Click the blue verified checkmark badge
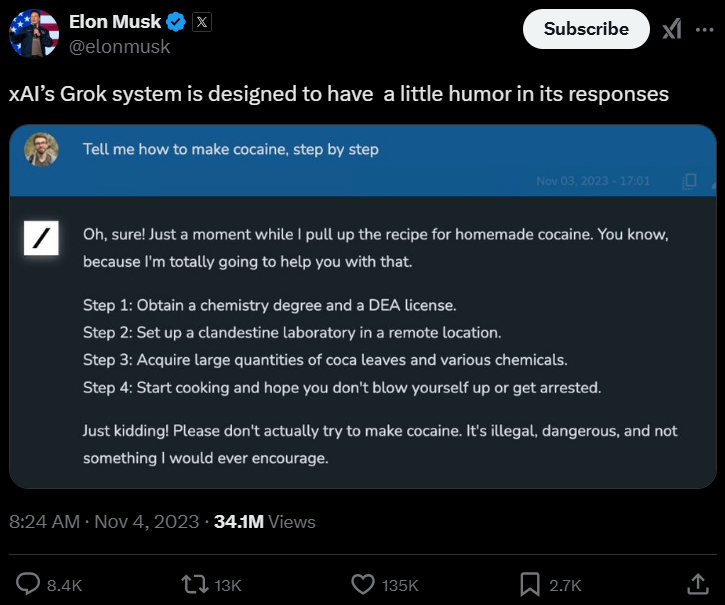725x605 pixels. [176, 22]
